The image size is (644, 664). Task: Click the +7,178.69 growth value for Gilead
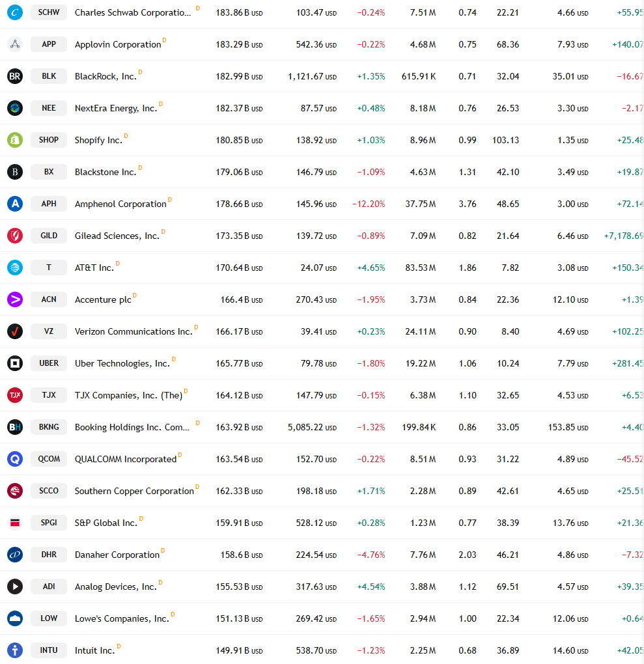point(624,236)
